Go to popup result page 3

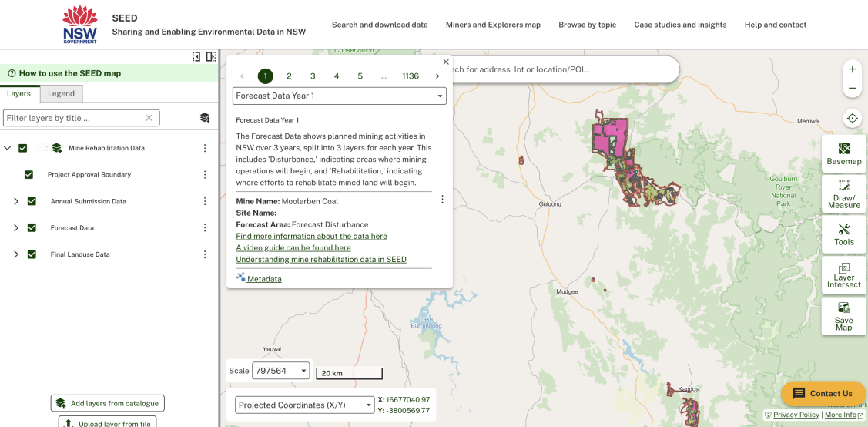pyautogui.click(x=313, y=76)
